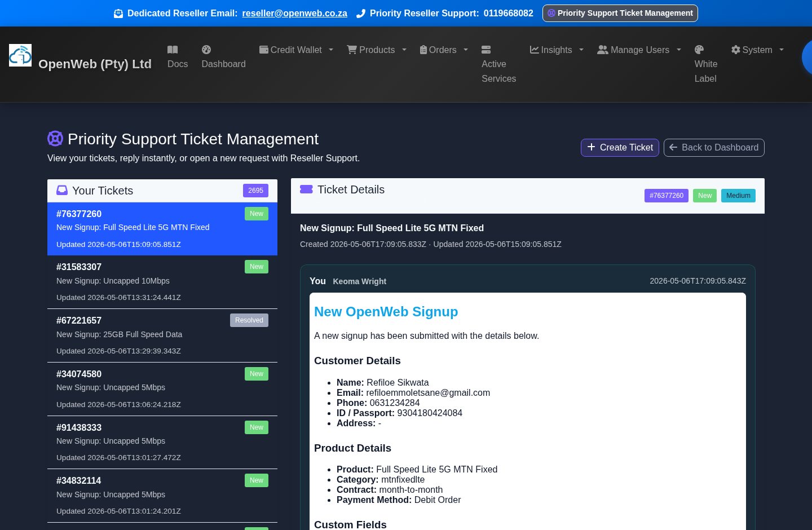Click Back to Dashboard button
Viewport: 812px width, 530px height.
(x=714, y=148)
